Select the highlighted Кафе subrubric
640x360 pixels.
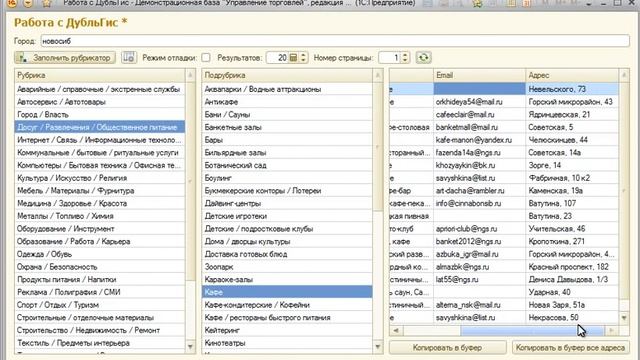(x=287, y=292)
